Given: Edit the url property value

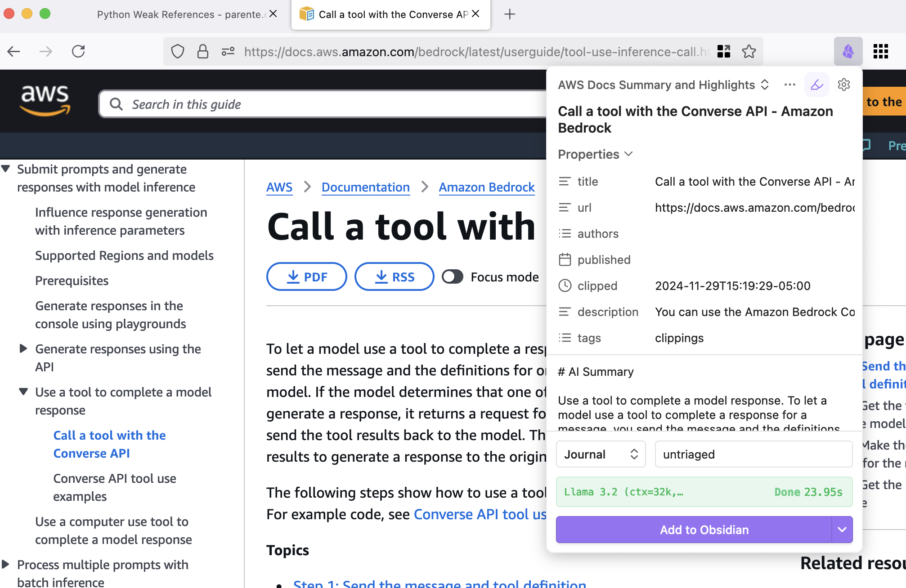Looking at the screenshot, I should [x=754, y=208].
